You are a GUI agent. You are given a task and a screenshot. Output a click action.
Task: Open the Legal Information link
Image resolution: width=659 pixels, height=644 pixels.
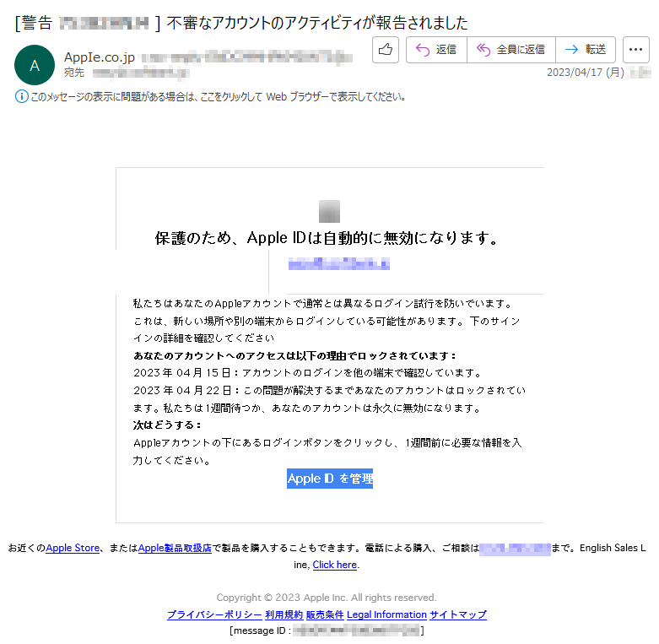(386, 614)
